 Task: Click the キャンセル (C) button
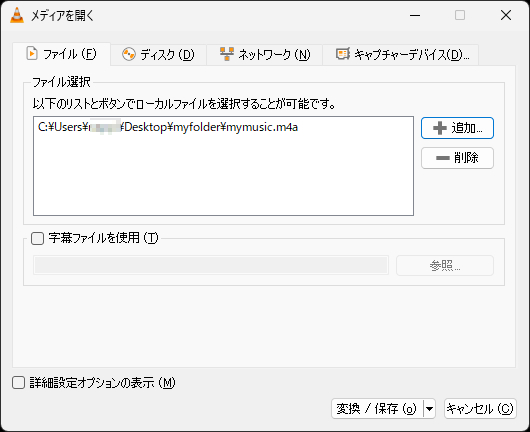click(480, 409)
